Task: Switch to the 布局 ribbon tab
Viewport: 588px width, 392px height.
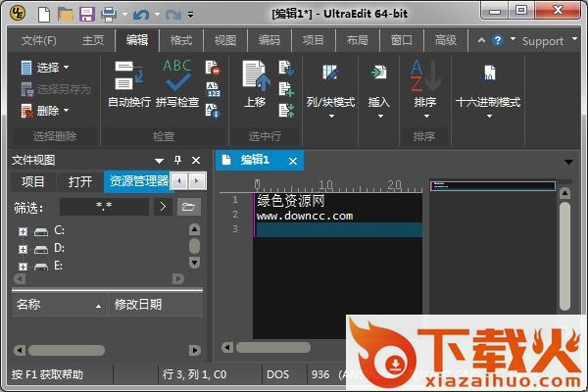Action: point(357,40)
